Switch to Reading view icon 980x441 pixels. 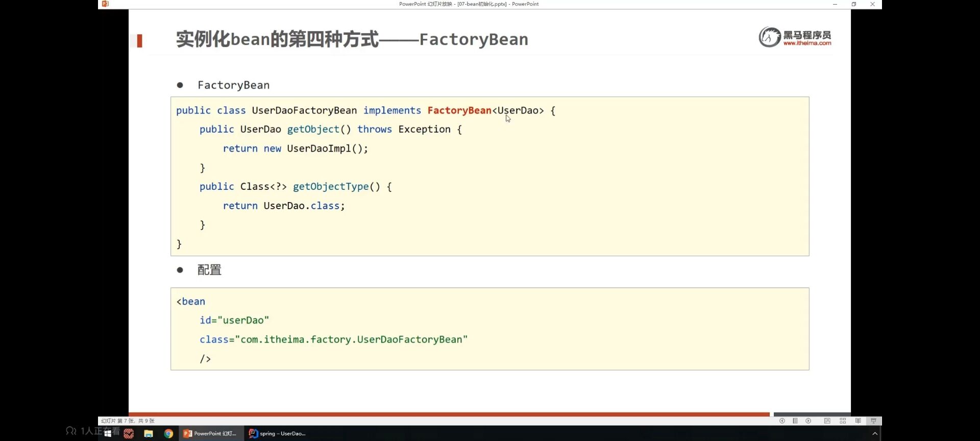[858, 421]
